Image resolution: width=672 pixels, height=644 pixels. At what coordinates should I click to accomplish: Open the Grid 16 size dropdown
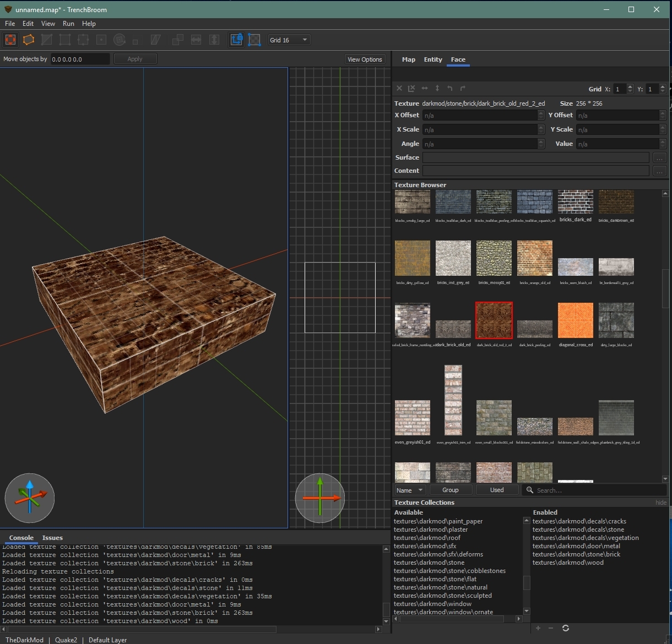pyautogui.click(x=289, y=40)
